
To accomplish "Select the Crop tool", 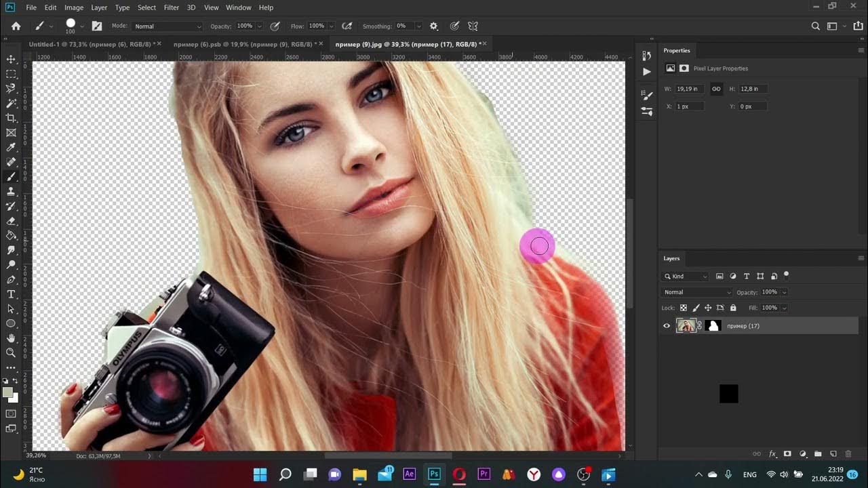I will pyautogui.click(x=11, y=118).
